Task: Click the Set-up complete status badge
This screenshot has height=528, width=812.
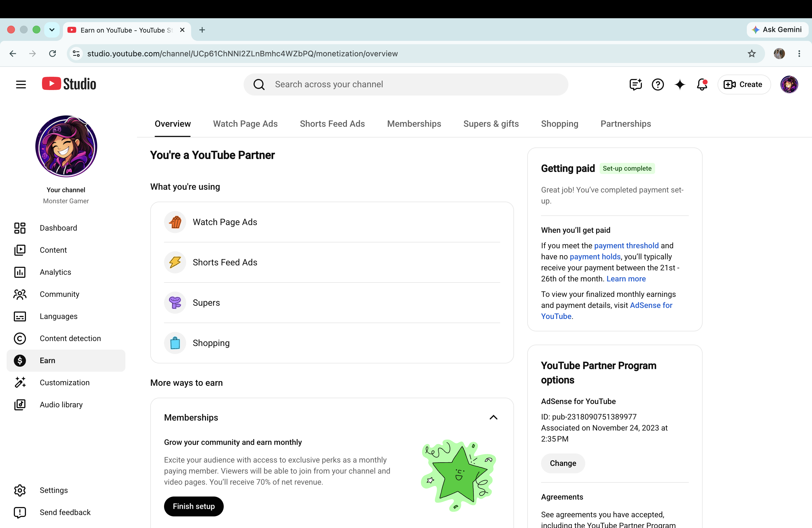Action: [627, 168]
